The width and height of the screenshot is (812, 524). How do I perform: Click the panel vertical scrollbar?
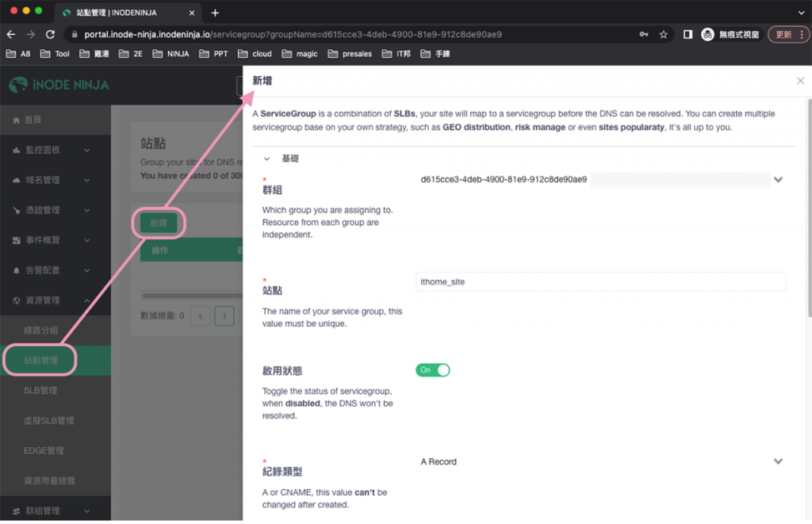point(810,208)
